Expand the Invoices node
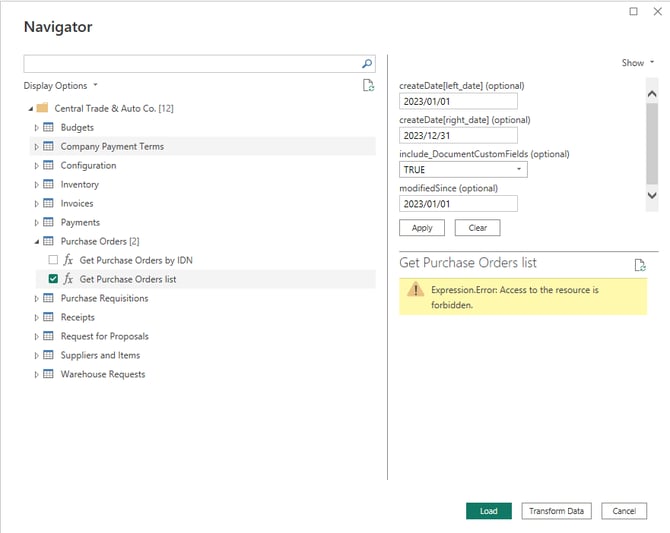 [x=36, y=203]
